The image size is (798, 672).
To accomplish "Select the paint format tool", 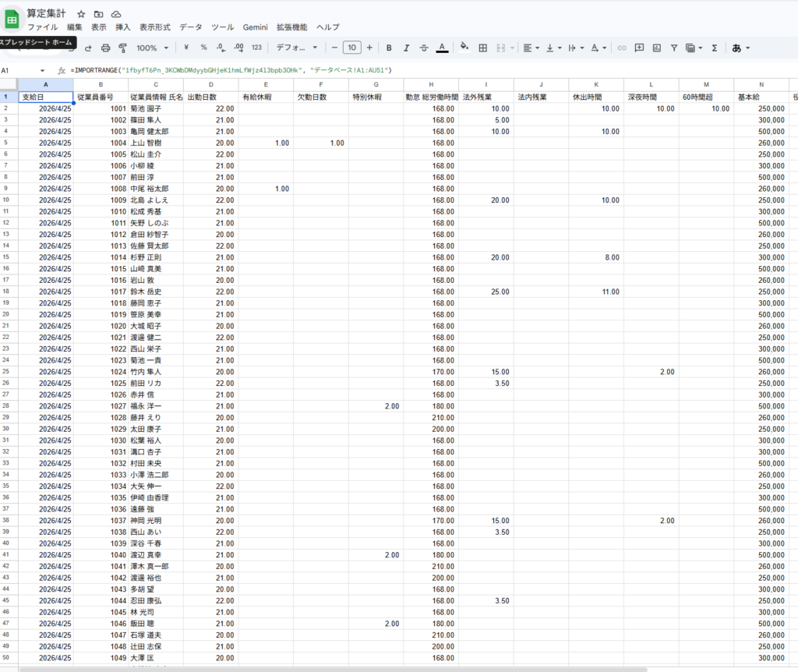I will point(122,48).
